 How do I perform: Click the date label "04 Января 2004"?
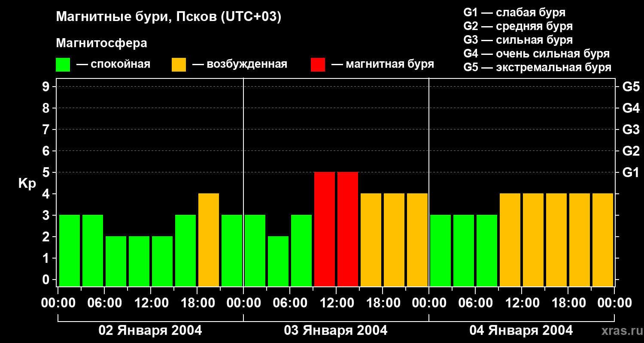tap(521, 330)
